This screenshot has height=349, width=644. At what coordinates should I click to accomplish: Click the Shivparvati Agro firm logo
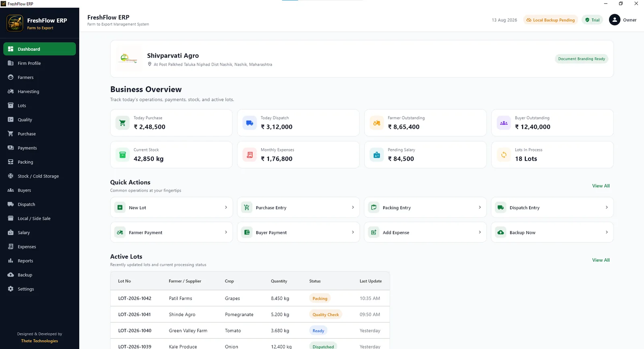point(129,59)
